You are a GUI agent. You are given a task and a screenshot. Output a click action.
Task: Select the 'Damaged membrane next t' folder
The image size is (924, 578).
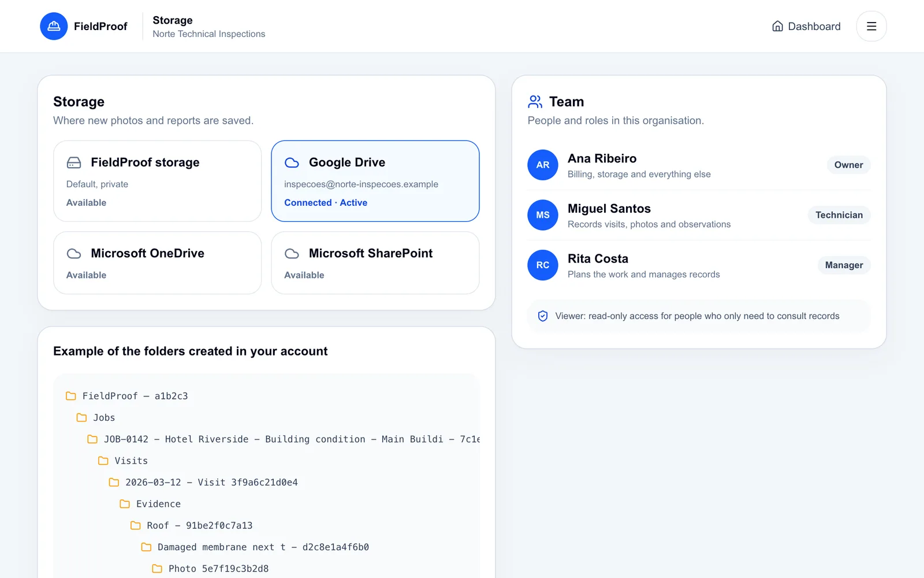pyautogui.click(x=255, y=547)
